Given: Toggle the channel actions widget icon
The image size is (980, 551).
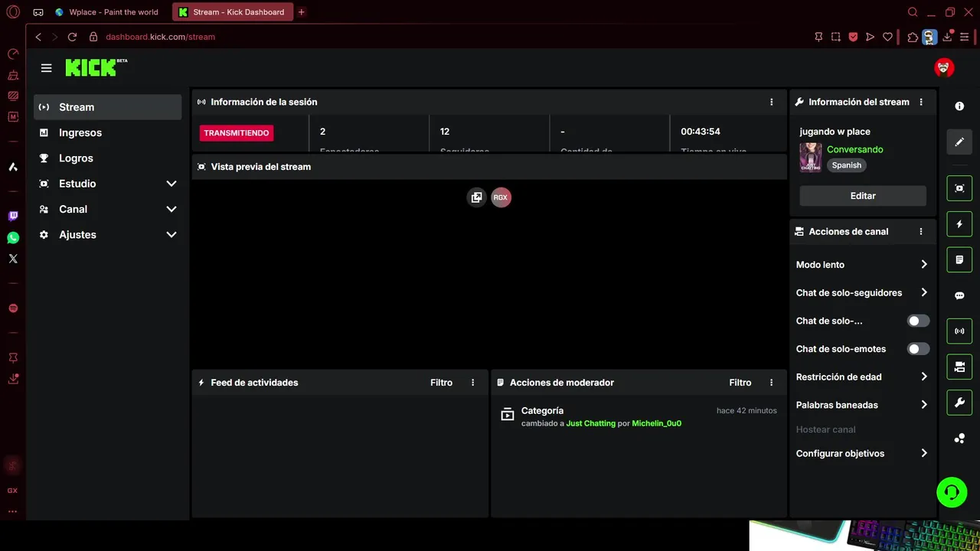Looking at the screenshot, I should point(959,367).
